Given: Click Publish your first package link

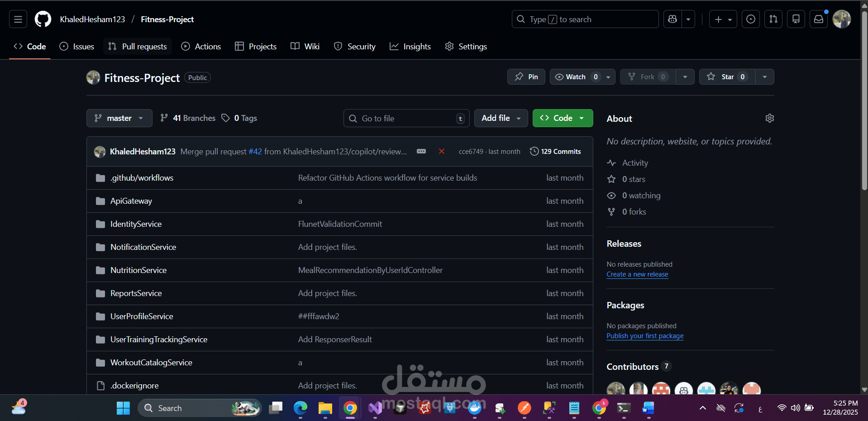Looking at the screenshot, I should [645, 336].
